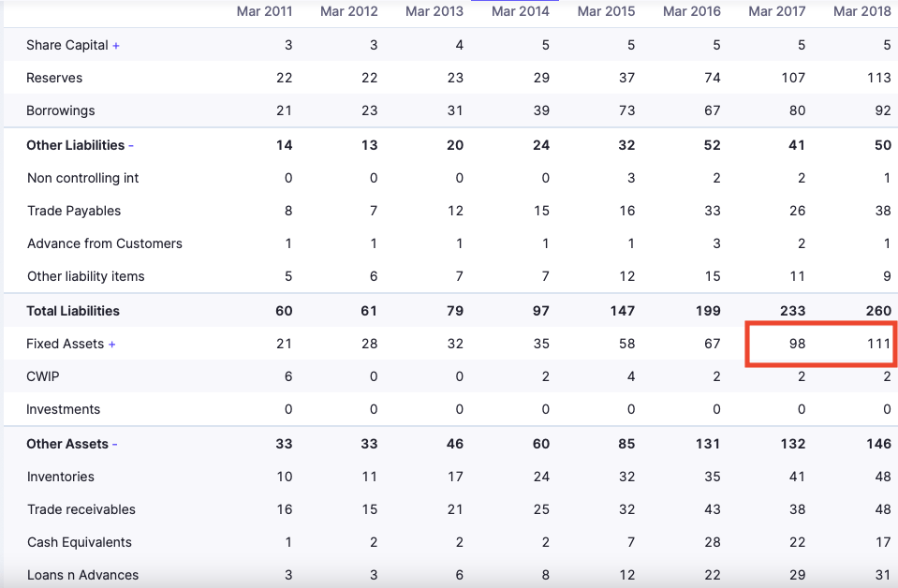Select the Borrowings row label
Viewport: 898px width, 588px height.
pos(61,110)
